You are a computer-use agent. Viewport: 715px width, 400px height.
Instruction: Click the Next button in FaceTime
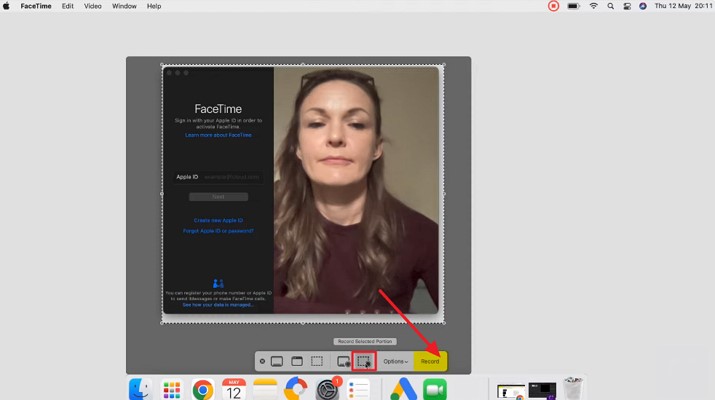click(x=218, y=197)
